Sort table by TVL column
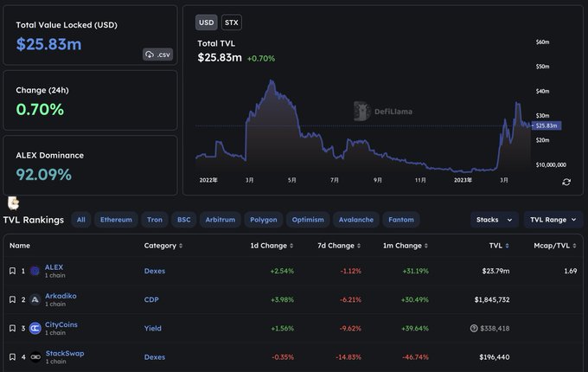 coord(499,246)
